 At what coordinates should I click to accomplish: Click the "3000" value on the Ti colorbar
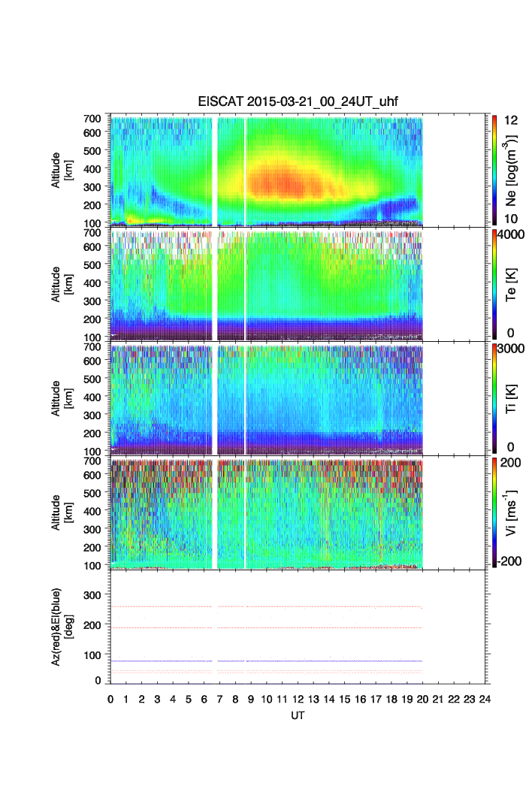511,349
